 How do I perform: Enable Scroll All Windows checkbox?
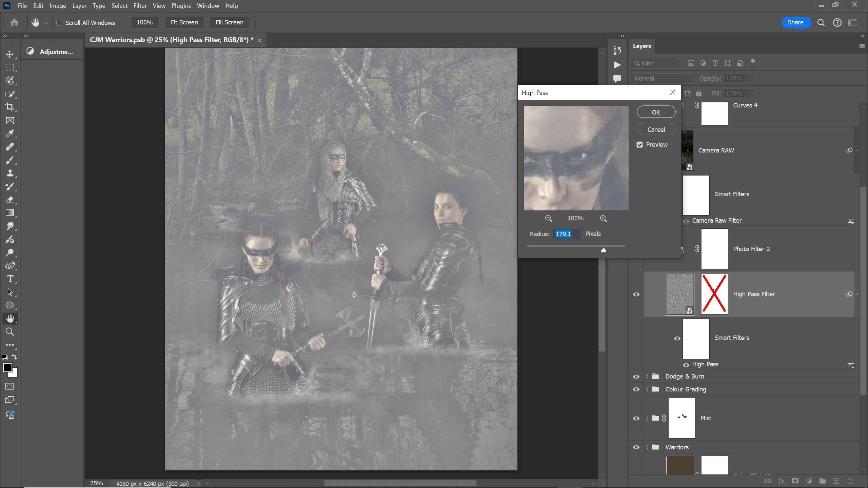coord(59,23)
